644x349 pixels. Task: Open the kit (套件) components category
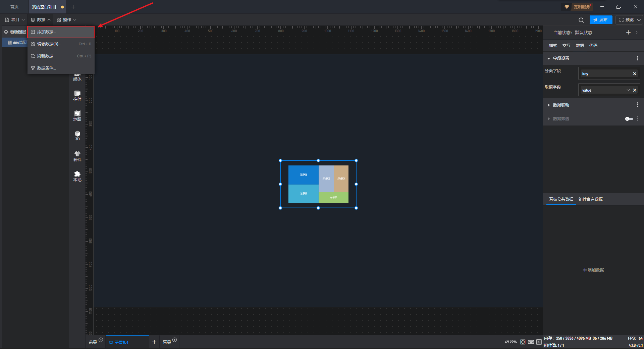click(x=77, y=156)
